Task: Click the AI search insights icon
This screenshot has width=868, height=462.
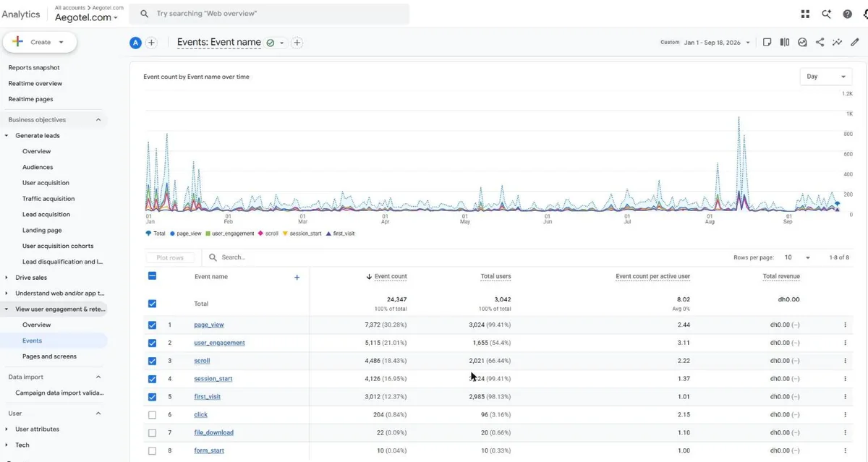Action: 826,14
